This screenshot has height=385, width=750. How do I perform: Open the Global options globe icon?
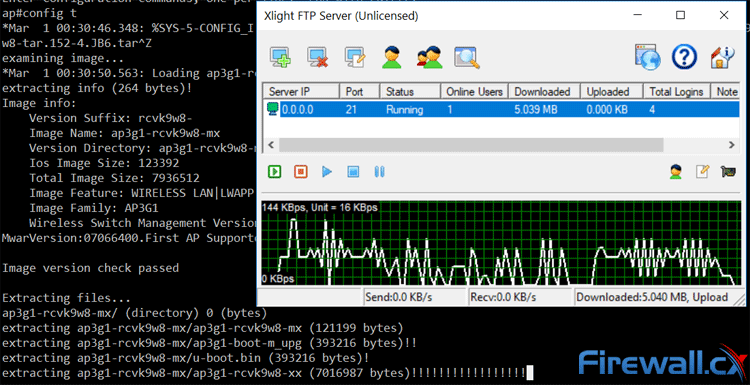648,57
